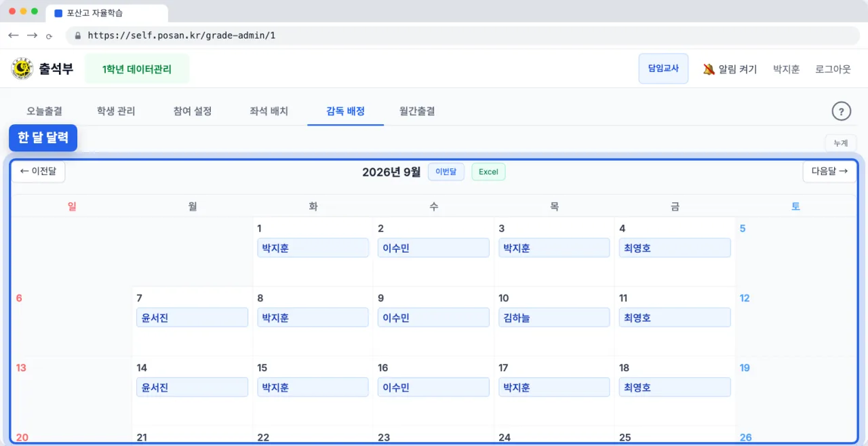Select supervisor 박지훈 on September 3
868x446 pixels.
(x=554, y=248)
